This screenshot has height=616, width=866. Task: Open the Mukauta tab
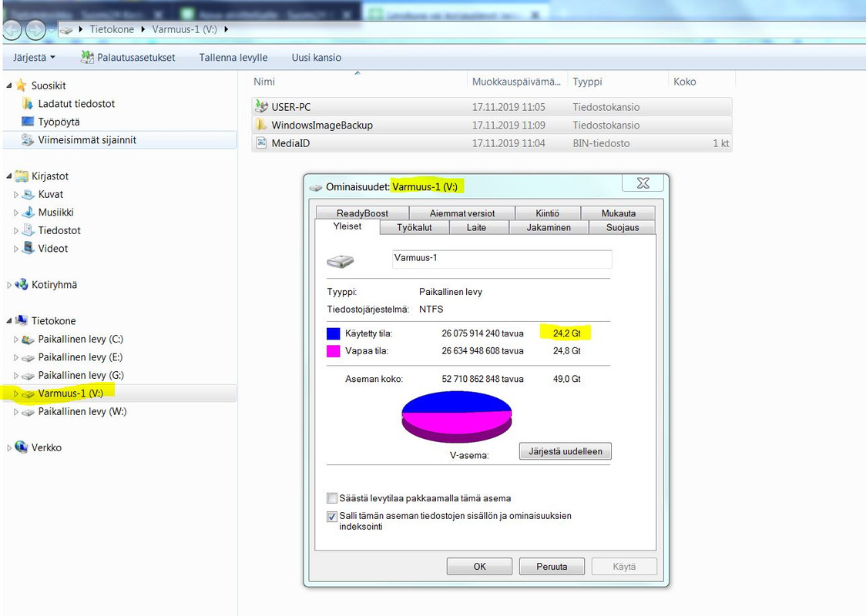click(618, 213)
